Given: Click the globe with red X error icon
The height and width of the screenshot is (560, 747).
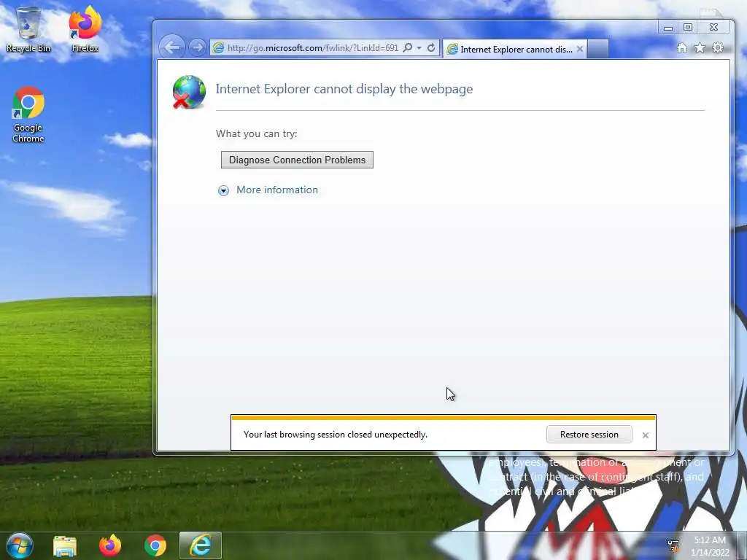Looking at the screenshot, I should pos(189,93).
